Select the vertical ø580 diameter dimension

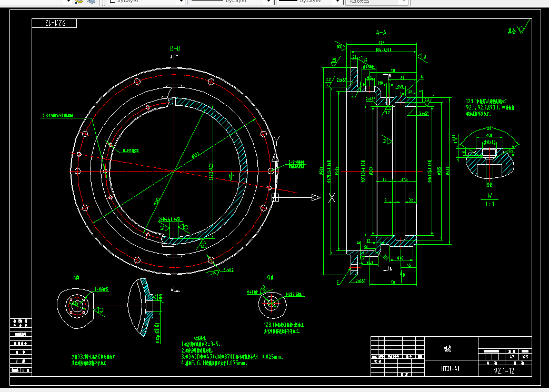click(321, 172)
